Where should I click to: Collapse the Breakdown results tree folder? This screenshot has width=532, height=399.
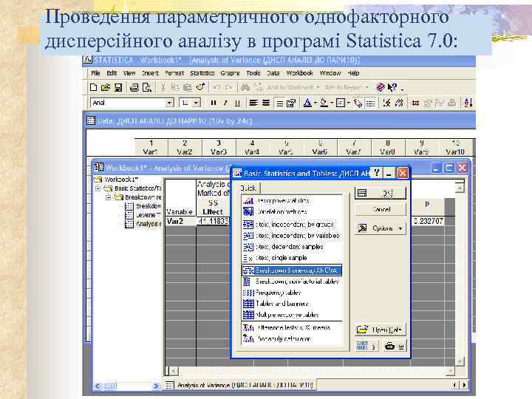(x=108, y=197)
